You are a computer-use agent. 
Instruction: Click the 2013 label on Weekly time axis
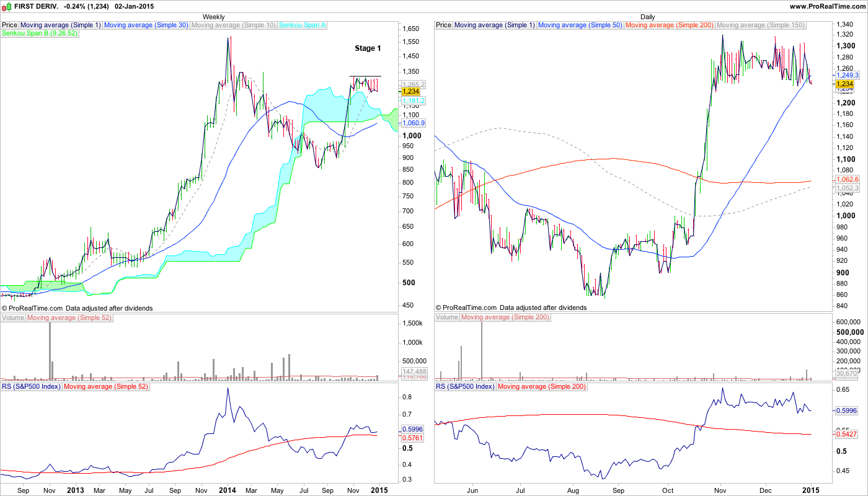[x=76, y=490]
